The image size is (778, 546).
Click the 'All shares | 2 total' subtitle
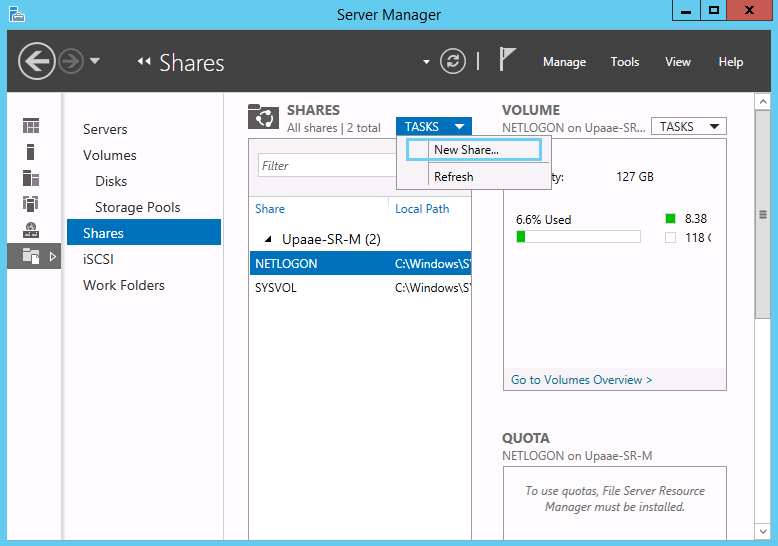click(333, 128)
